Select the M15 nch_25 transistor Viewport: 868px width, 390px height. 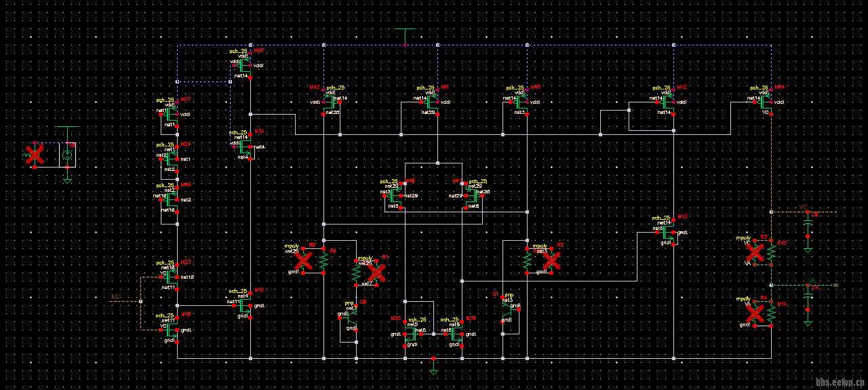245,305
